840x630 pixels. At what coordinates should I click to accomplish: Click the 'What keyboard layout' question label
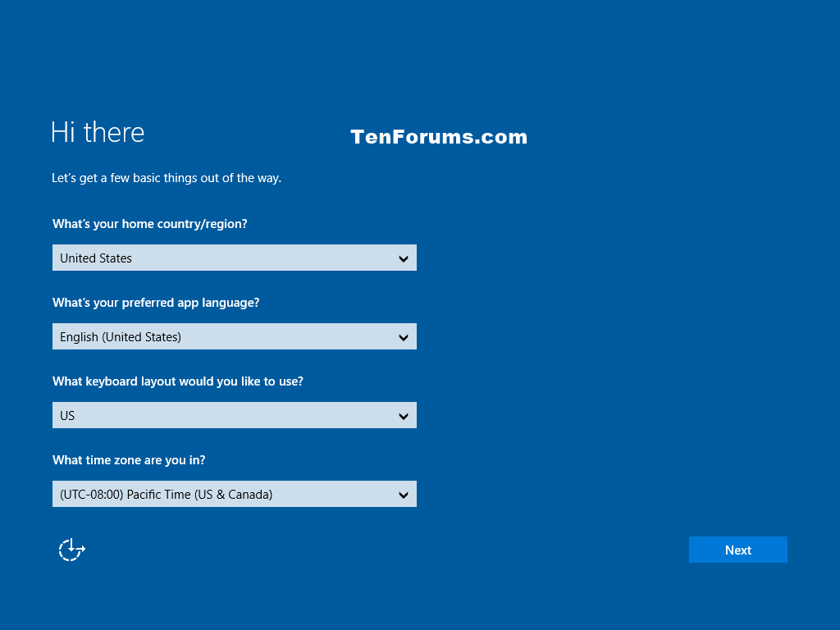tap(178, 381)
